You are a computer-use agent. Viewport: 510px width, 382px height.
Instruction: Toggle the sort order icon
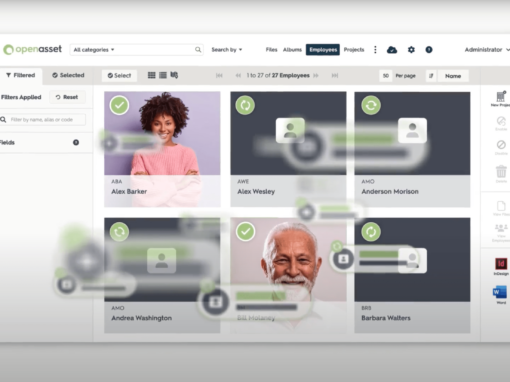pyautogui.click(x=431, y=76)
